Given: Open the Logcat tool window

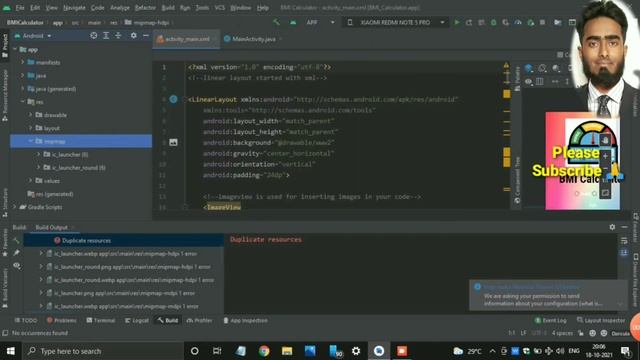Looking at the screenshot, I should (x=137, y=320).
